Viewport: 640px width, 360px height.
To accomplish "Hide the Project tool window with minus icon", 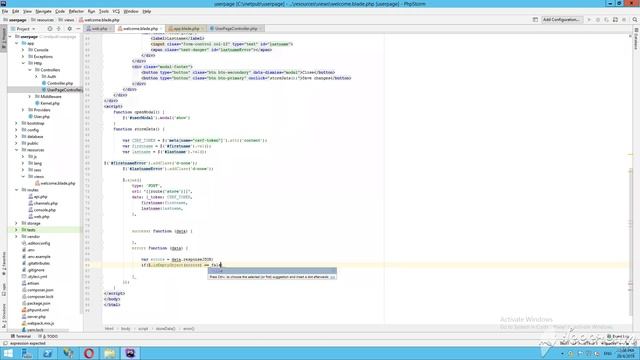I will click(x=78, y=29).
